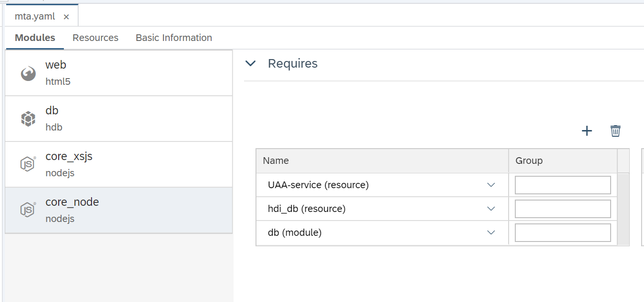Click the Group field for hdi_db
The height and width of the screenshot is (302, 644).
(563, 209)
